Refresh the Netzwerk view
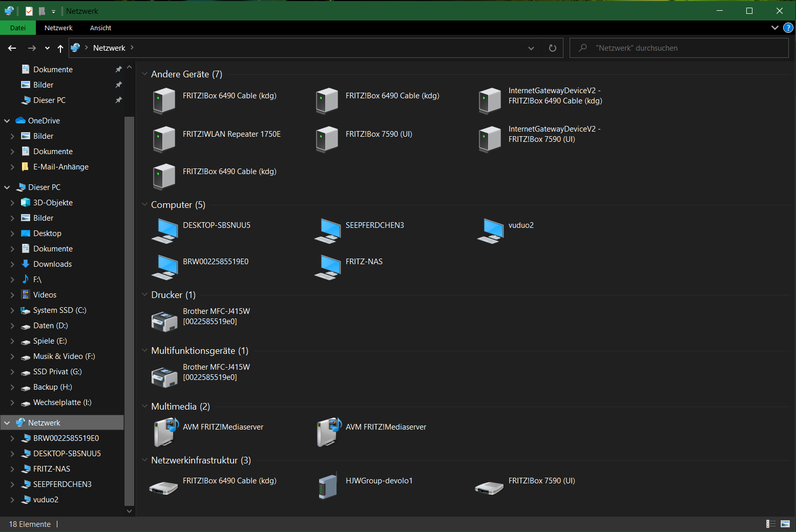This screenshot has width=796, height=532. tap(553, 48)
